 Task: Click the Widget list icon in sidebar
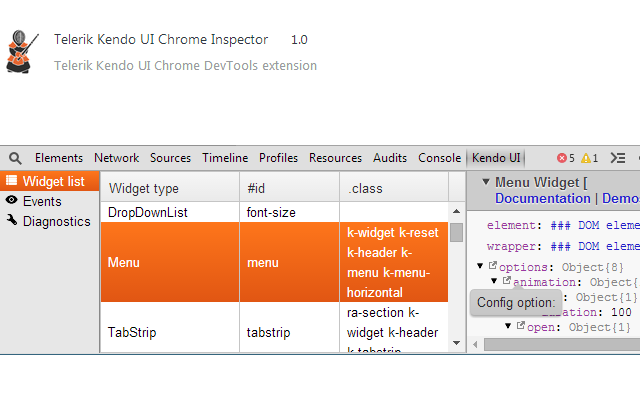11,180
